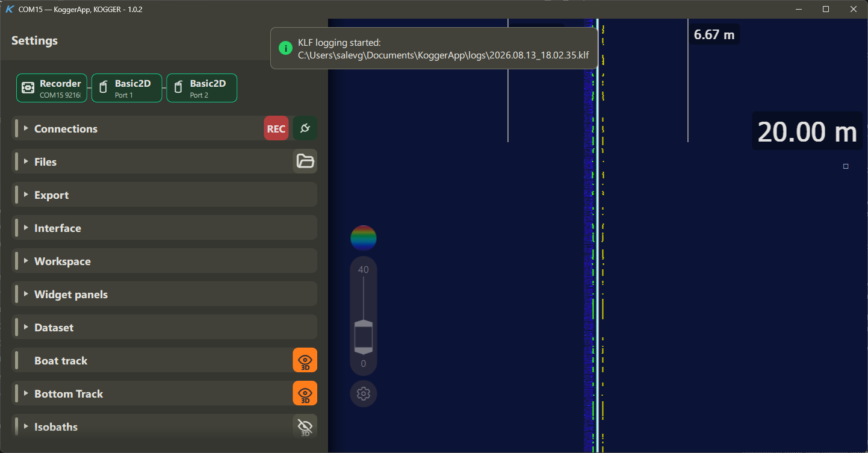Click the plug connect icon in Connections
Screen dimensions: 868x453
(x=305, y=129)
